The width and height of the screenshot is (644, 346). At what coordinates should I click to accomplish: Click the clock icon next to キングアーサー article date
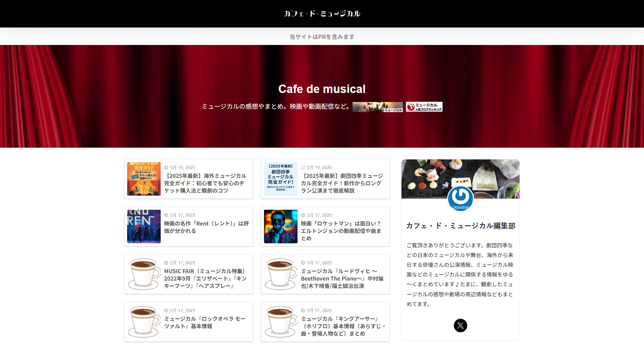303,310
